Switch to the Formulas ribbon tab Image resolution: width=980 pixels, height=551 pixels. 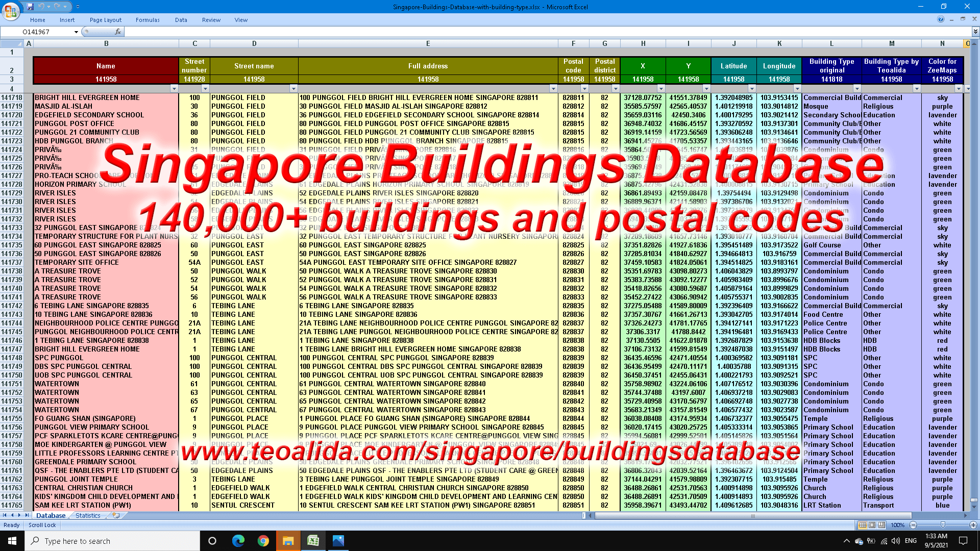tap(148, 20)
